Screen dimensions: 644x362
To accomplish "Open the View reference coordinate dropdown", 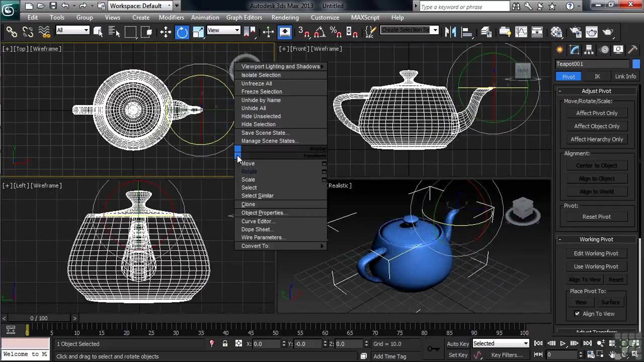I will coord(224,30).
